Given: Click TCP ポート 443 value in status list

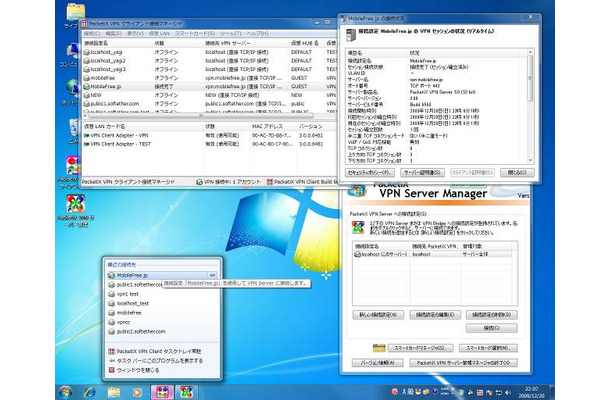Looking at the screenshot, I should [x=426, y=86].
